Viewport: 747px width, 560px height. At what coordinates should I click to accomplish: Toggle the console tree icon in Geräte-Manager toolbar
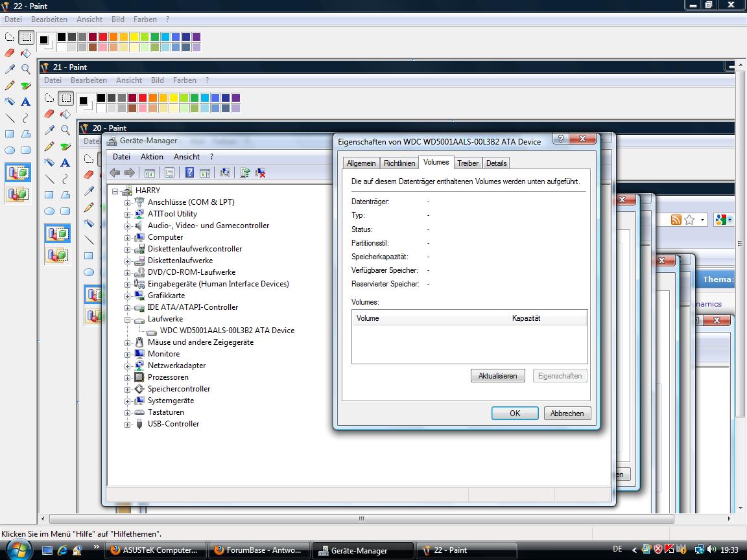coord(150,173)
